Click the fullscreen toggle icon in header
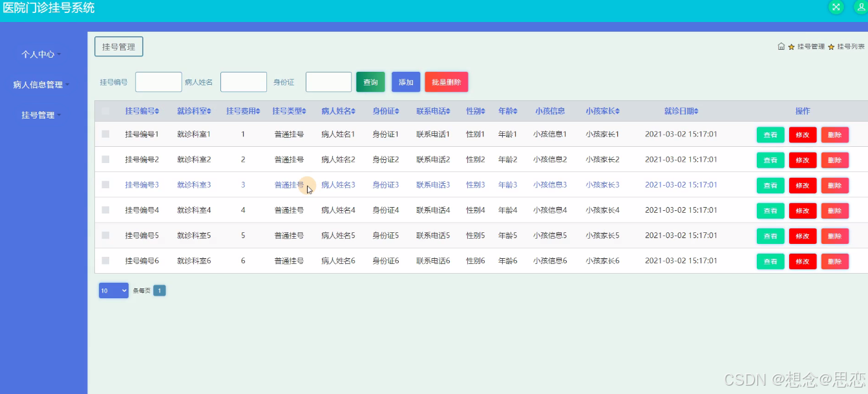868x394 pixels. 836,7
